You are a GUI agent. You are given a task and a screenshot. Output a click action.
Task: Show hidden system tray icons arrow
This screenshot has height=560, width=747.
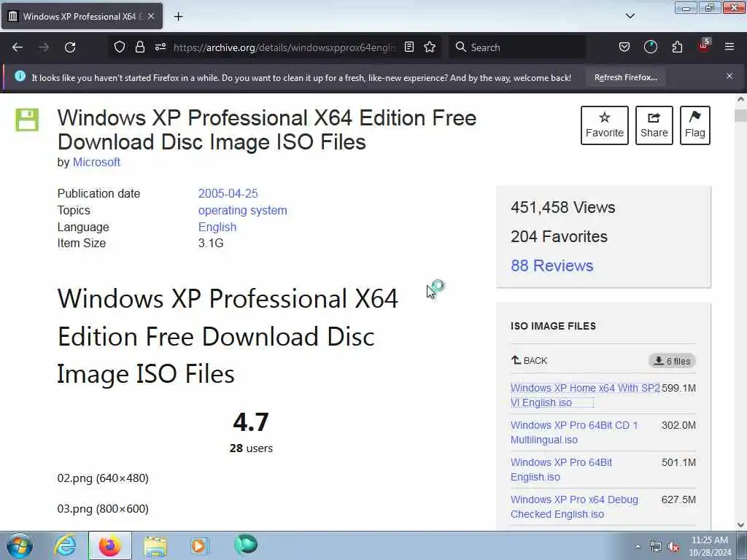pos(638,546)
